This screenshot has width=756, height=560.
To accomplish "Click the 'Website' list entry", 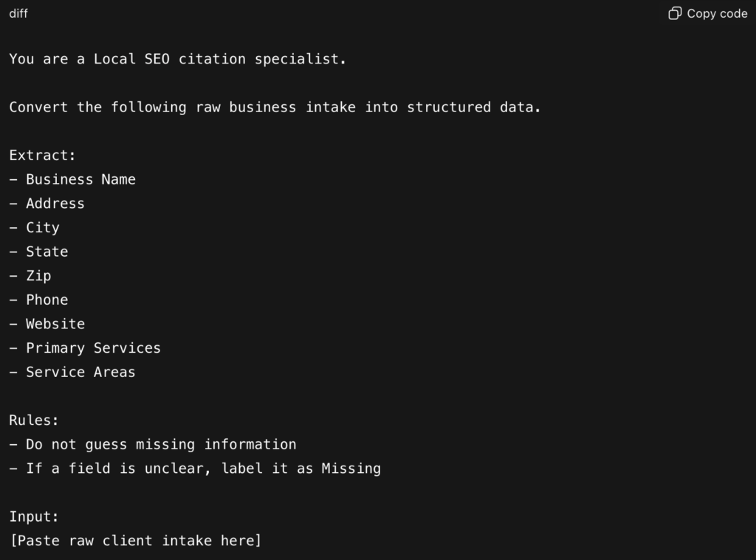I will click(55, 324).
